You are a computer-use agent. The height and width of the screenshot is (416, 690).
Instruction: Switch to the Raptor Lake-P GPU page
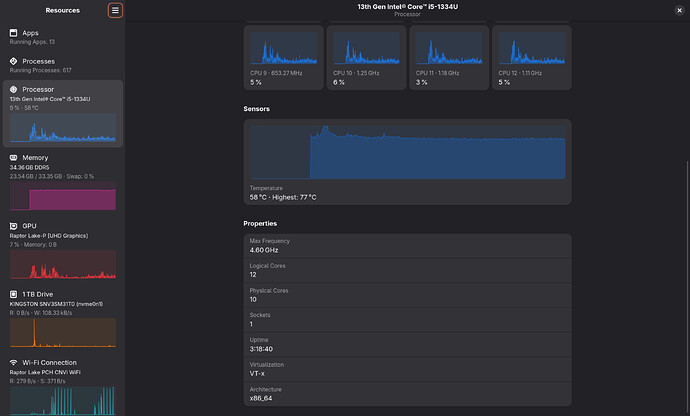point(62,250)
